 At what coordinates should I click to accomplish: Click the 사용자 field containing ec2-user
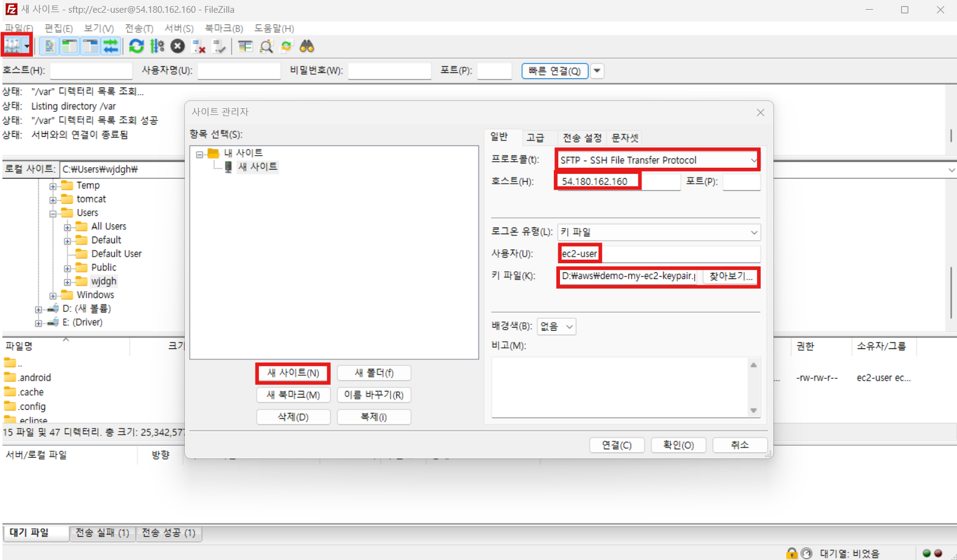click(659, 254)
